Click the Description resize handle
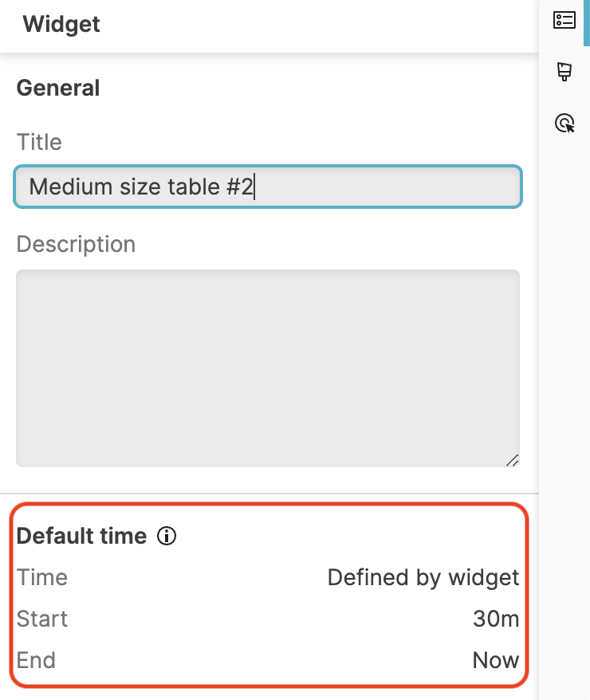Image resolution: width=590 pixels, height=700 pixels. [514, 460]
